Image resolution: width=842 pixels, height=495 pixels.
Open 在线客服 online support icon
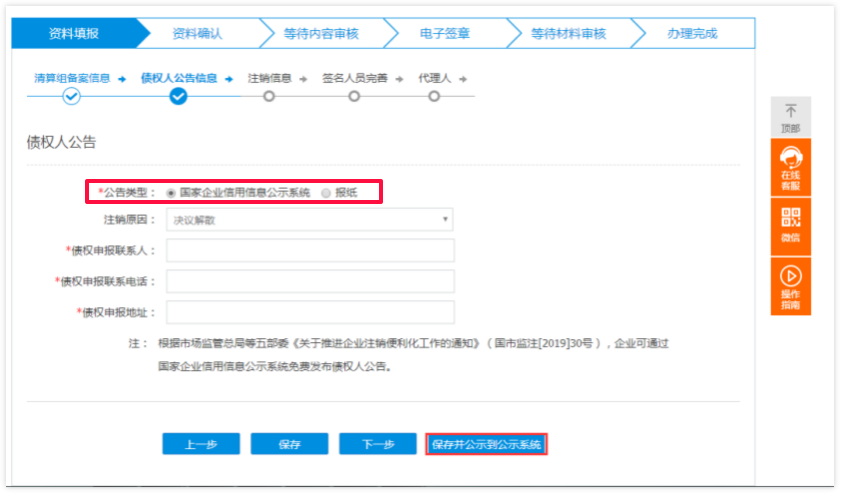(790, 160)
